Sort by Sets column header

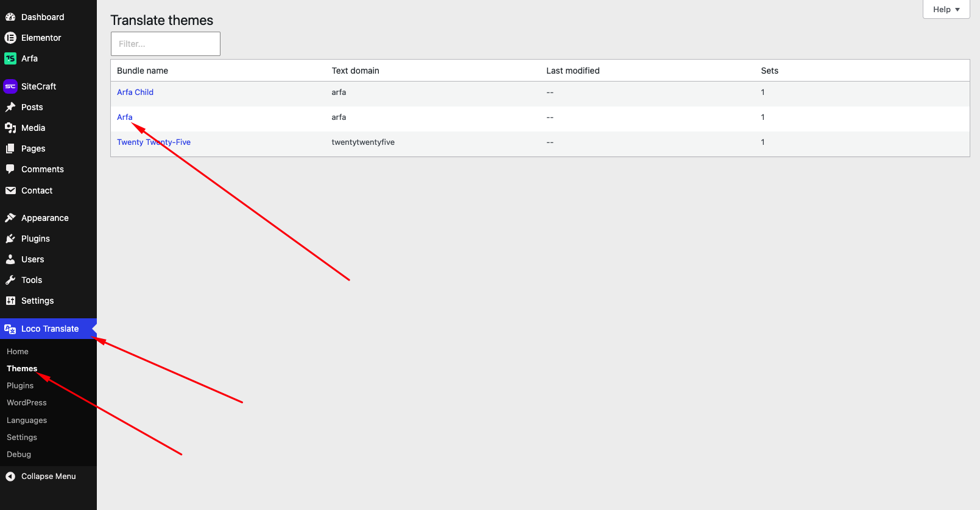[770, 71]
